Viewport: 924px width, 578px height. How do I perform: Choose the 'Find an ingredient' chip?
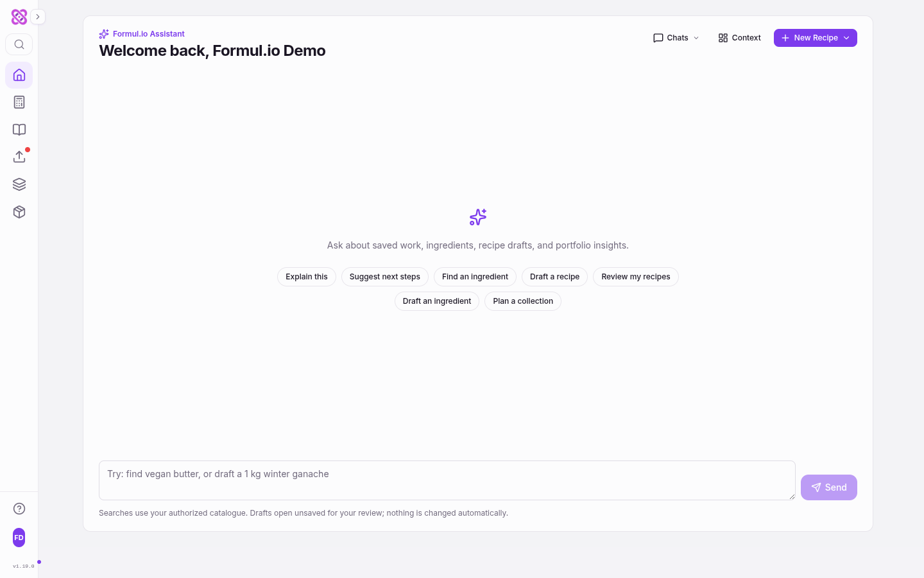pyautogui.click(x=475, y=277)
